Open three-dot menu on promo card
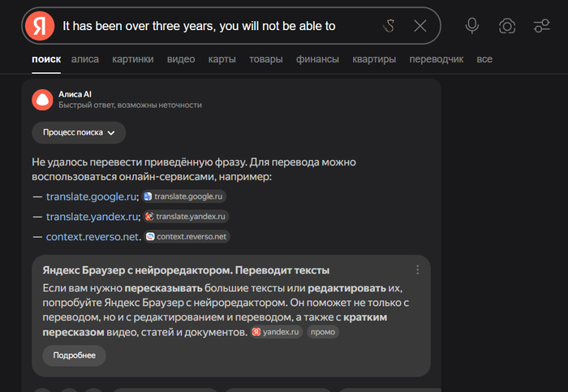This screenshot has width=568, height=392. point(418,270)
